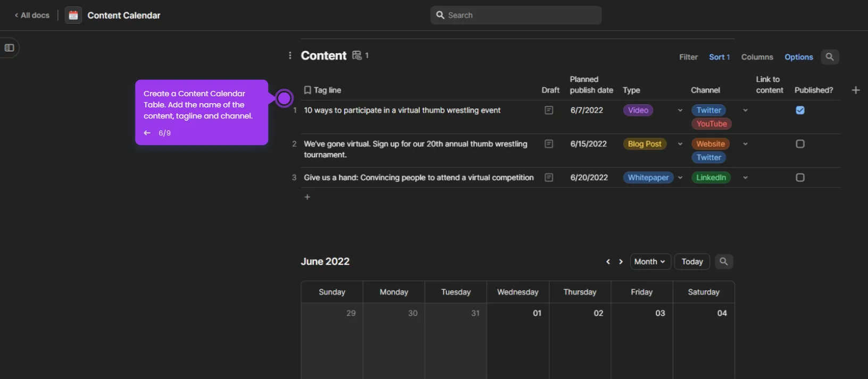This screenshot has width=868, height=379.
Task: Uncheck Published for 10 ways row
Action: (800, 110)
